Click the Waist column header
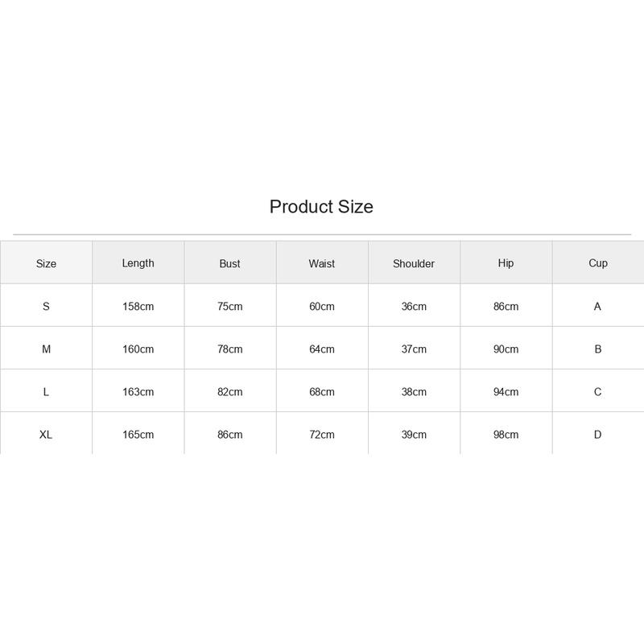644x644 pixels. 321,263
